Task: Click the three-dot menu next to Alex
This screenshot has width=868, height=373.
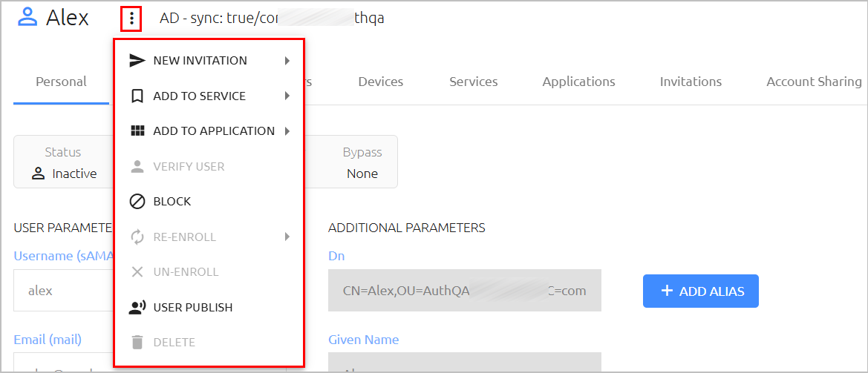Action: click(x=131, y=19)
